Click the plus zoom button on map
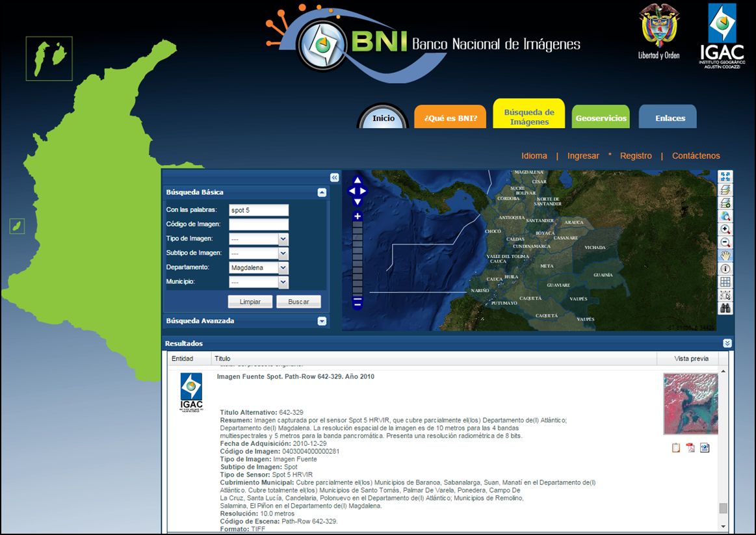The image size is (756, 535). (x=358, y=216)
